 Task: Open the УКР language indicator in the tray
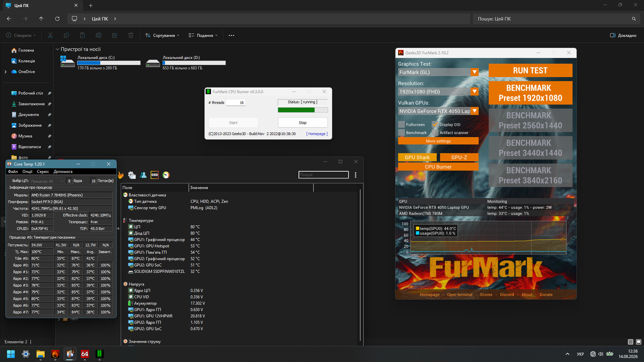pyautogui.click(x=580, y=354)
